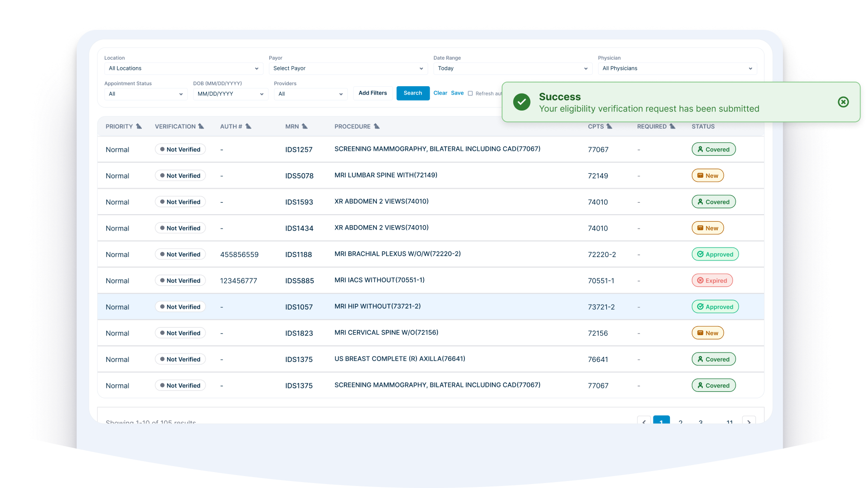Screen dimensions: 868x488
Task: Open the Select Payor dropdown
Action: pos(348,69)
